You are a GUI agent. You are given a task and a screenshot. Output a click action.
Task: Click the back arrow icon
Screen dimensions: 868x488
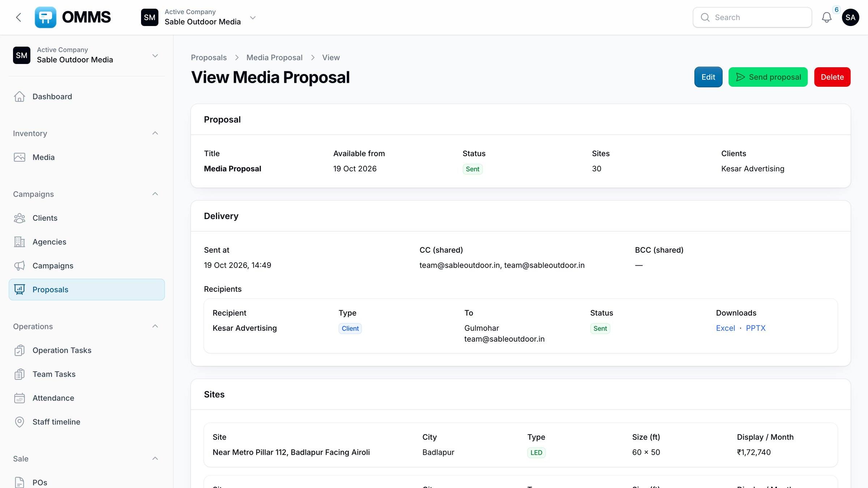pos(19,17)
